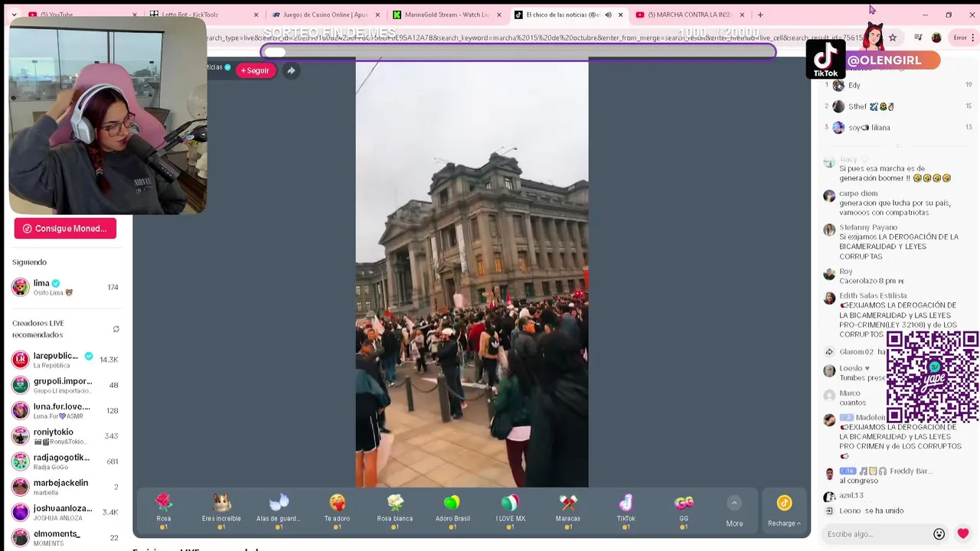The width and height of the screenshot is (980, 551).
Task: Open a new browser tab
Action: point(760,15)
